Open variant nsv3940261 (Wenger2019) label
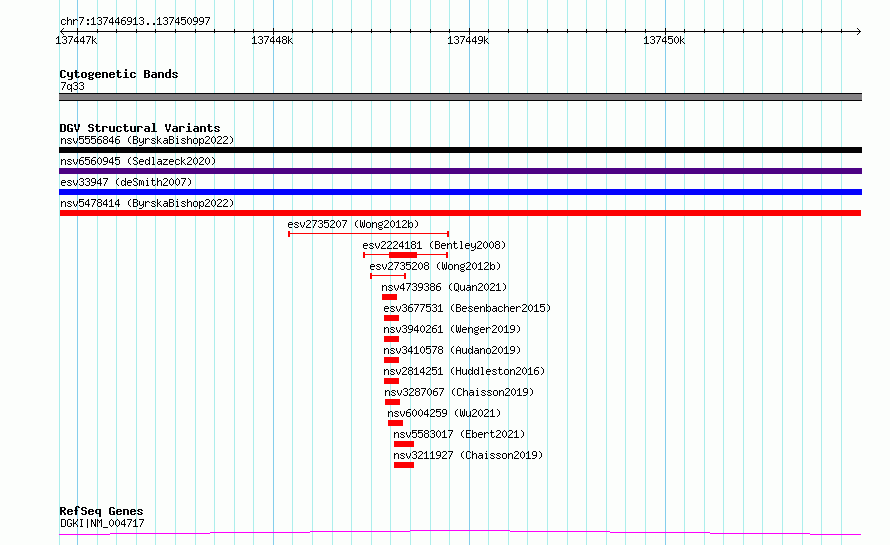890x545 pixels. click(452, 329)
